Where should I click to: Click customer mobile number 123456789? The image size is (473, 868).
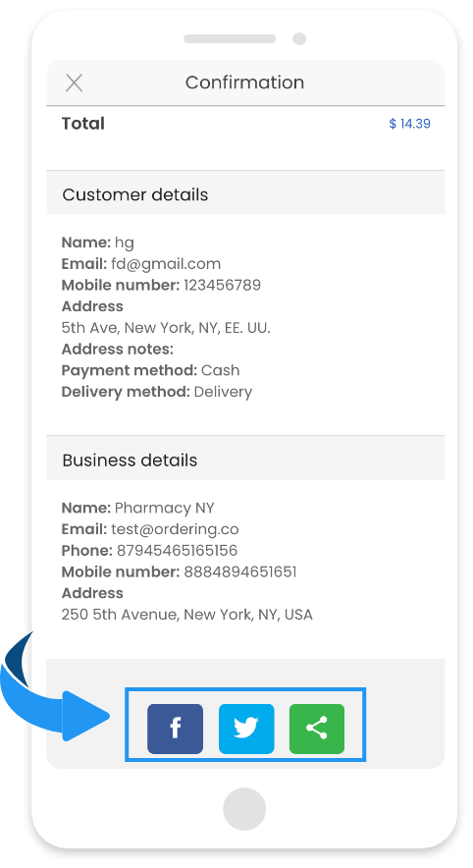point(223,285)
